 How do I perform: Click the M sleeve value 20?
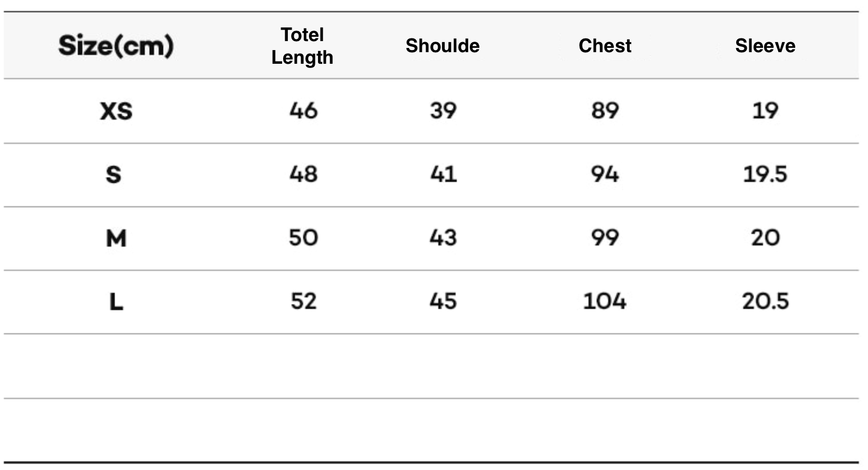[x=765, y=238]
